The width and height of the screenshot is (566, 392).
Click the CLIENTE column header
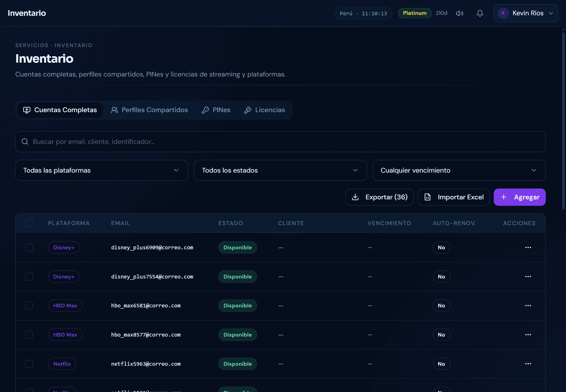pyautogui.click(x=291, y=223)
